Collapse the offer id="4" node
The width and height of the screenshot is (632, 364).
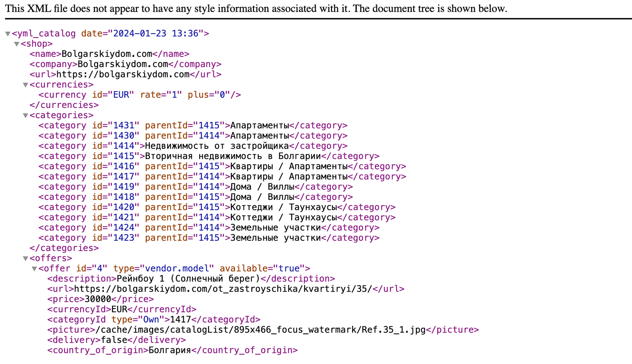[x=34, y=269]
